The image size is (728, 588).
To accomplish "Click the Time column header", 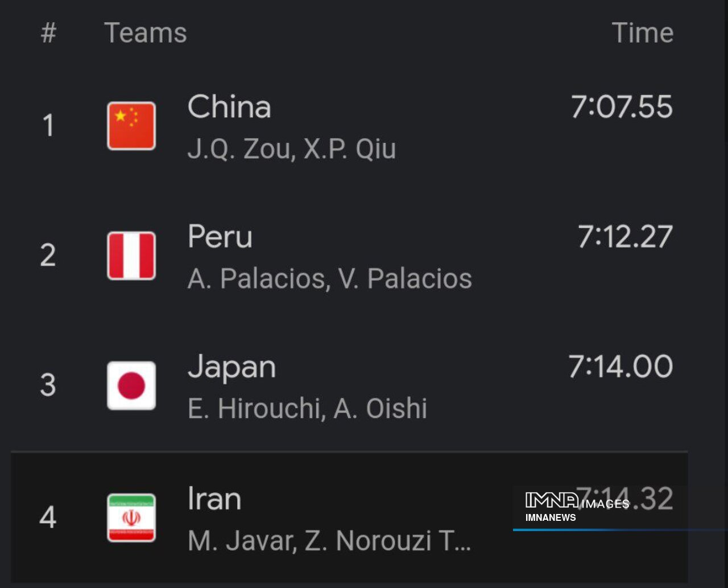I will click(642, 33).
